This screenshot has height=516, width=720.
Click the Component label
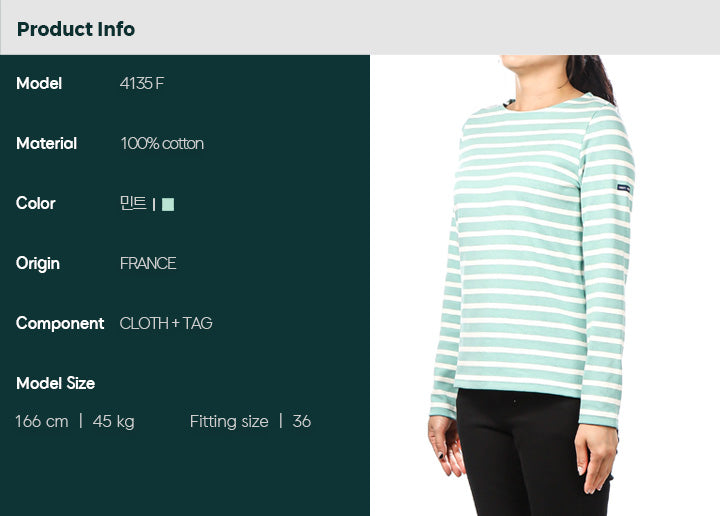coord(60,324)
